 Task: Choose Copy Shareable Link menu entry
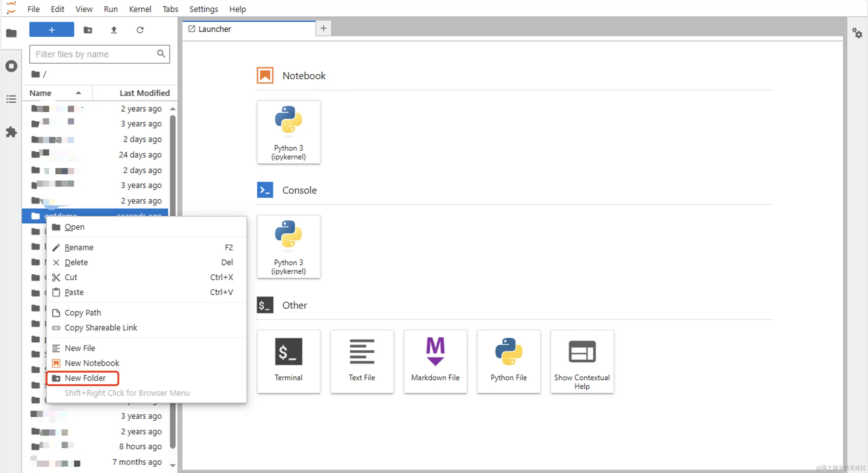pos(101,328)
